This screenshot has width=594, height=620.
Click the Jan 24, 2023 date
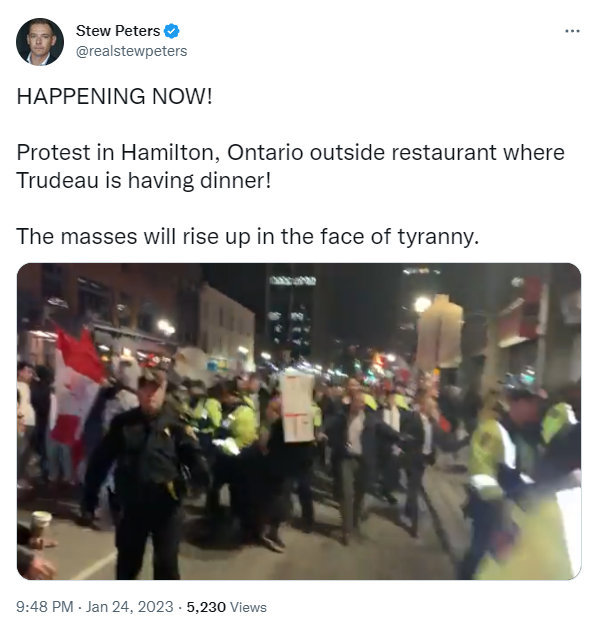130,607
